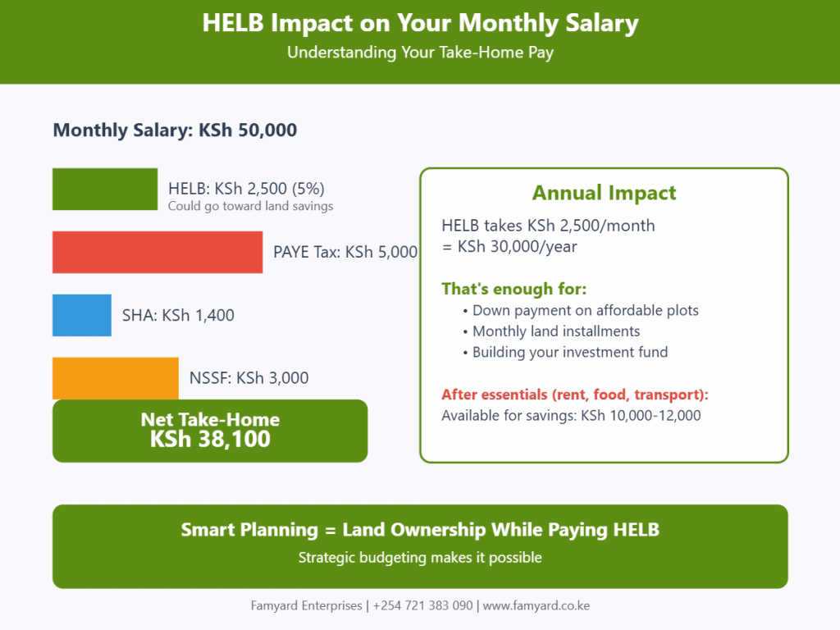Open the www.famyard.co.ke website link
This screenshot has height=630, width=840.
coord(536,606)
